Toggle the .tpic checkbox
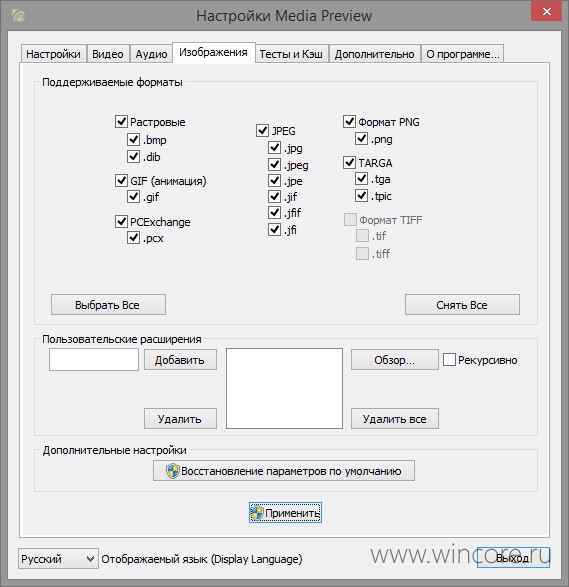Image resolution: width=569 pixels, height=587 pixels. tap(361, 195)
